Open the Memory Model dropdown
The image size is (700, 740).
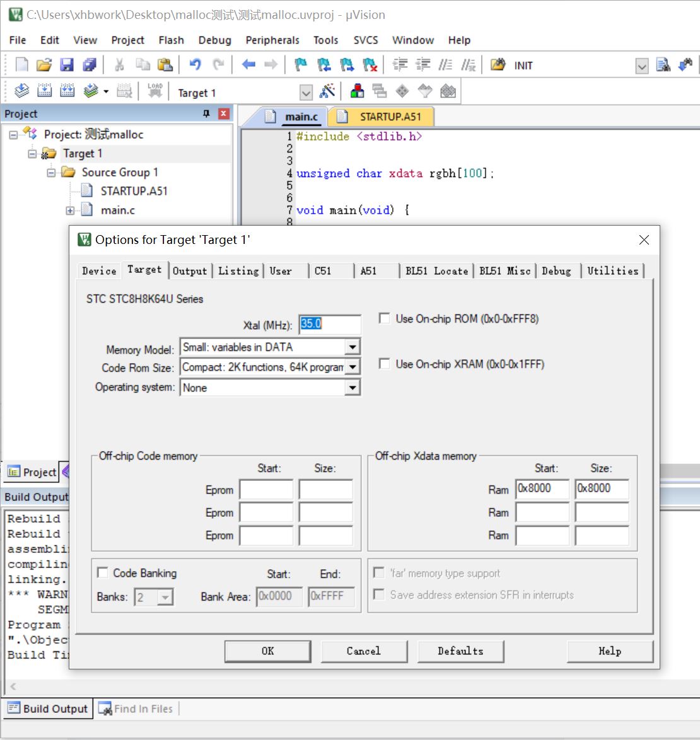(352, 347)
